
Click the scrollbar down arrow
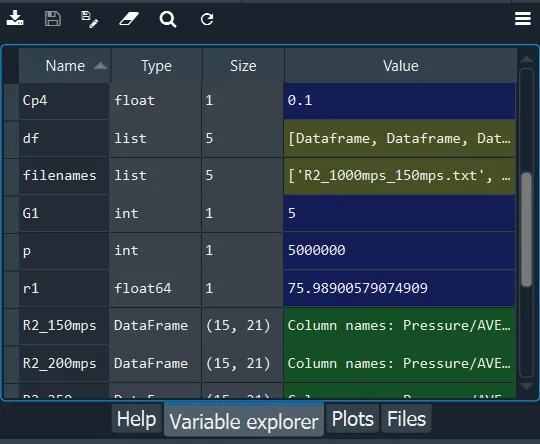click(x=527, y=386)
